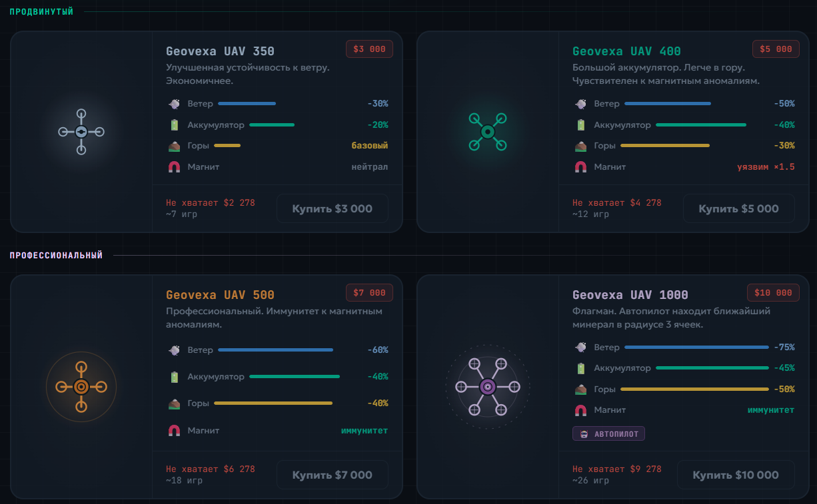Click the purple UAV 1000 hexacopter icon
The height and width of the screenshot is (504, 817).
[488, 387]
